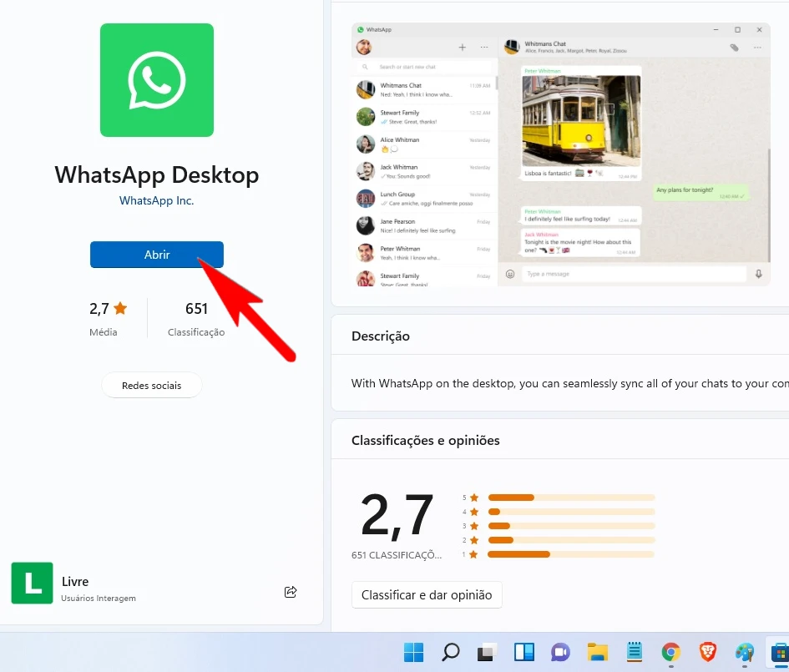The height and width of the screenshot is (672, 789).
Task: Click the large 2,7 rating score
Action: 397,516
